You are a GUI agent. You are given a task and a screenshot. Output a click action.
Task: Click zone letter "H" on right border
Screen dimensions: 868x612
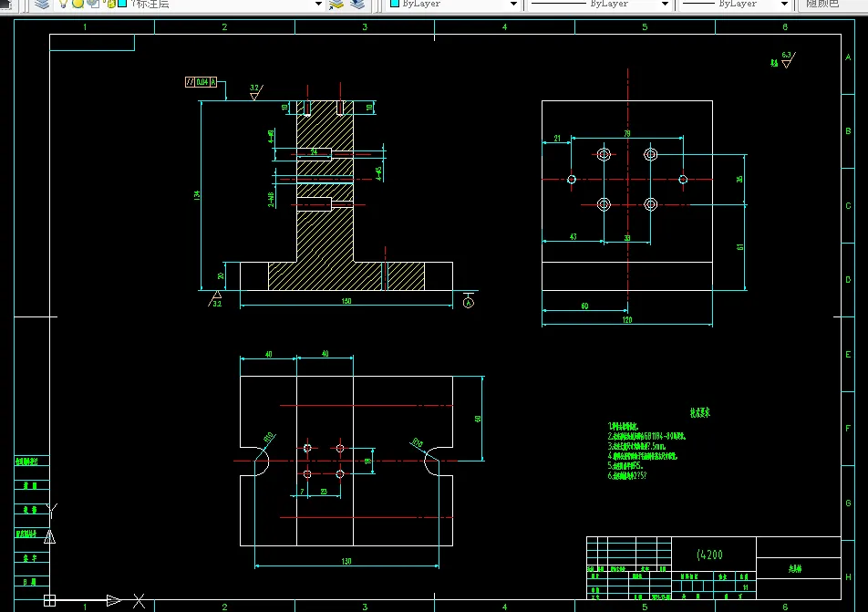[x=848, y=577]
